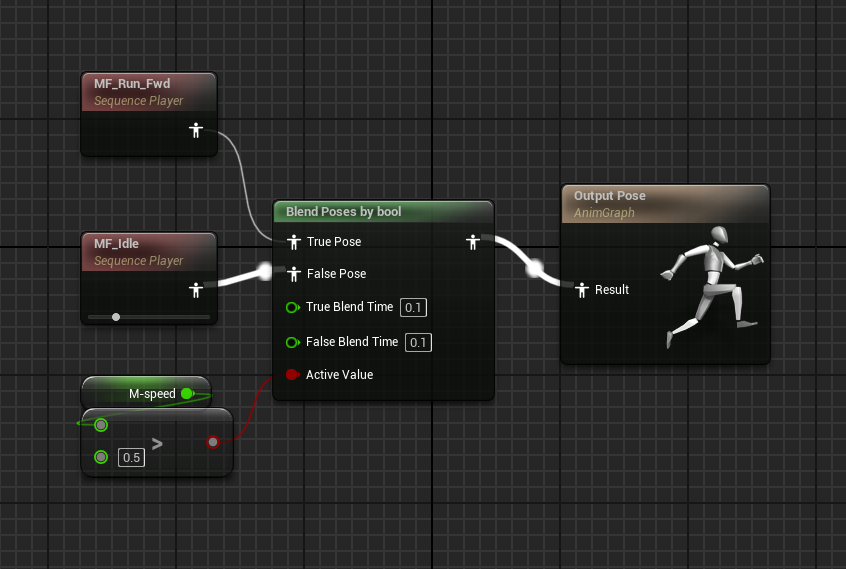Click the Blend Poses by bool output pose pin
Viewport: 846px width, 569px height.
tap(473, 242)
